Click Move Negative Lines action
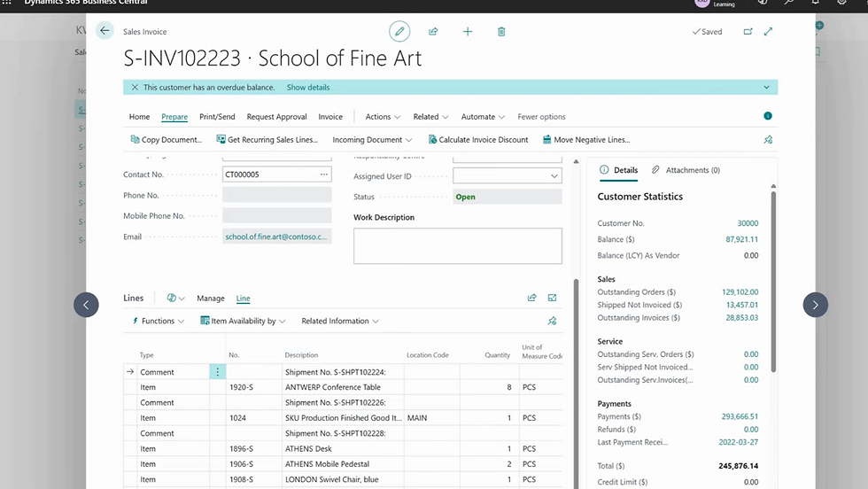This screenshot has width=868, height=489. click(586, 140)
